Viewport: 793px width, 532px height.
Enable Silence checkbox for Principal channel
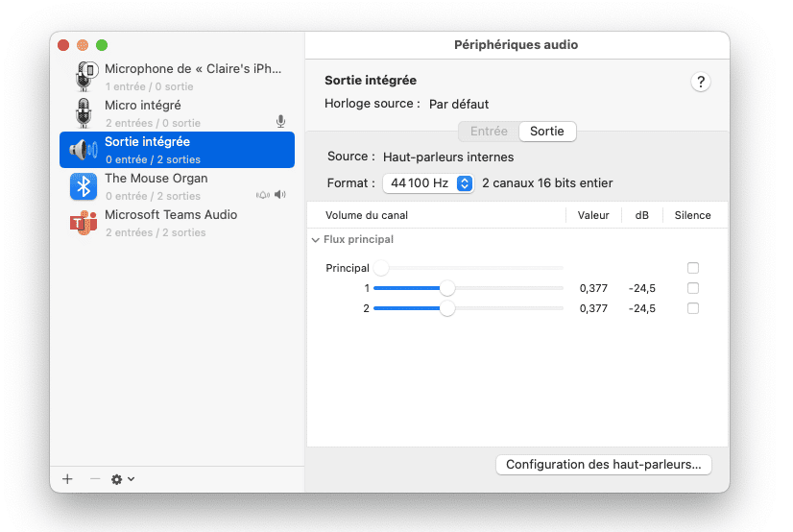pyautogui.click(x=693, y=269)
